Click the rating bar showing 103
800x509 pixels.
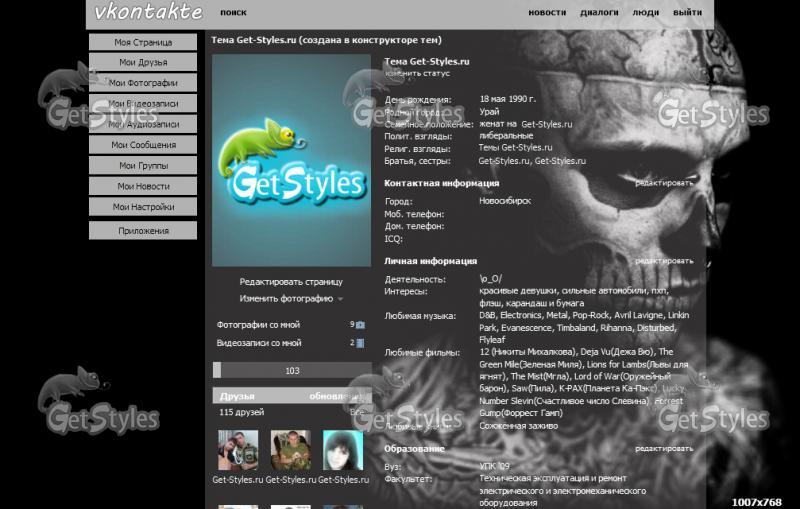(292, 370)
